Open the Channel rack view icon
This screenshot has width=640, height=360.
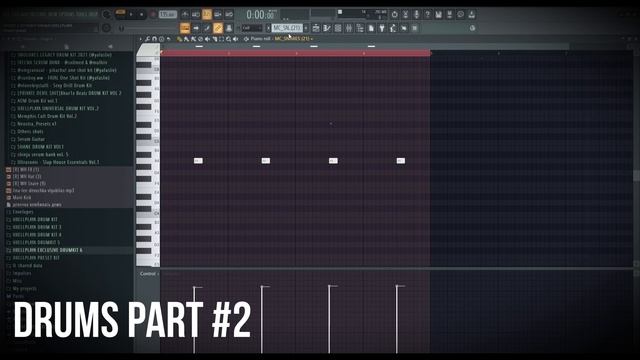point(338,28)
